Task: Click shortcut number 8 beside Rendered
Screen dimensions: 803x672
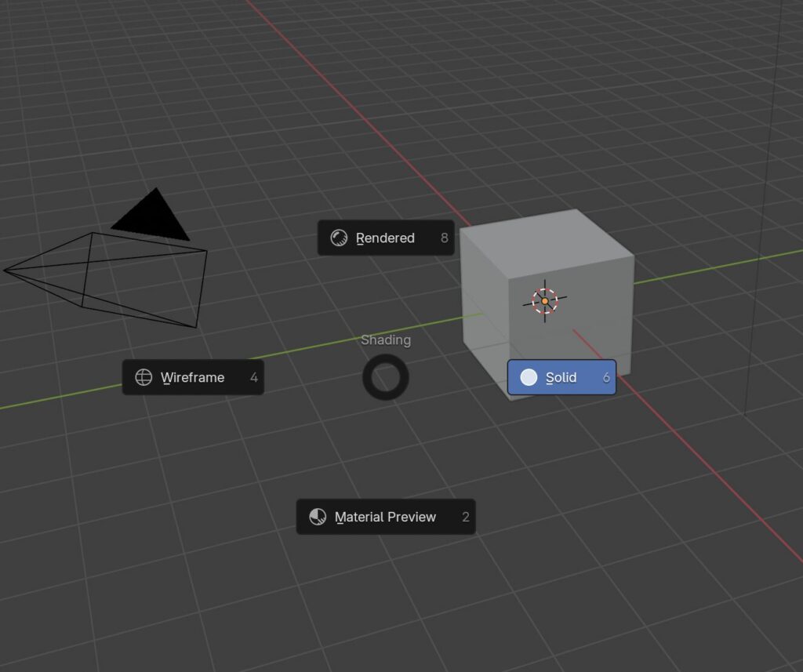Action: click(444, 238)
